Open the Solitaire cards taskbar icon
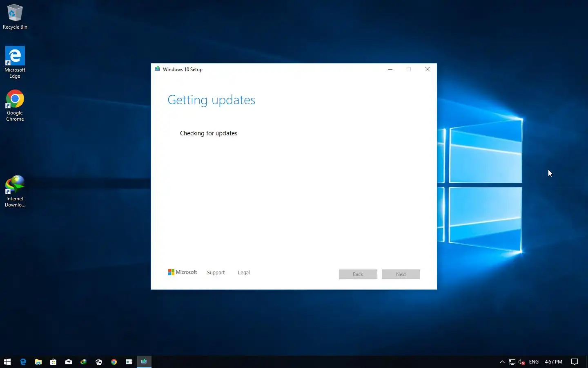This screenshot has height=368, width=588. (99, 362)
